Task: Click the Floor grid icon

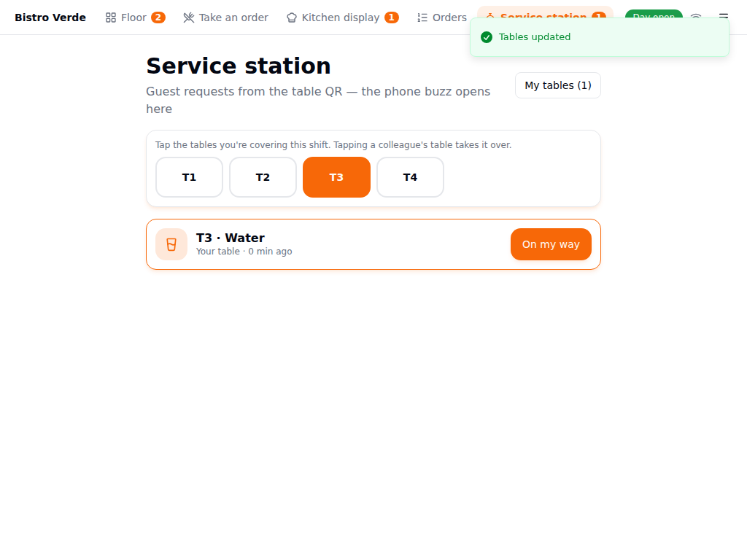Action: pyautogui.click(x=111, y=17)
